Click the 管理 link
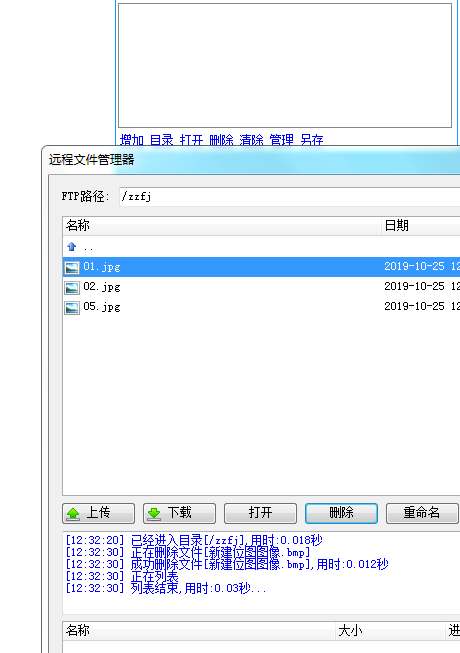460x653 pixels. click(x=281, y=140)
